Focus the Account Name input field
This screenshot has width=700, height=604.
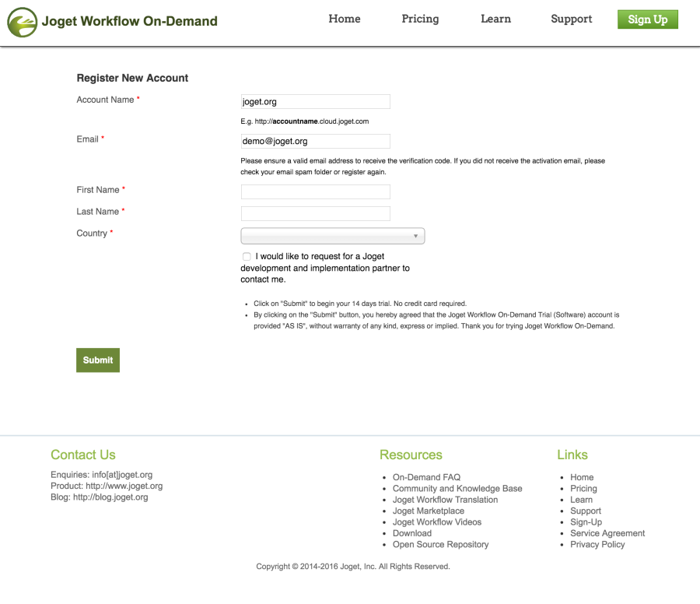tap(315, 101)
